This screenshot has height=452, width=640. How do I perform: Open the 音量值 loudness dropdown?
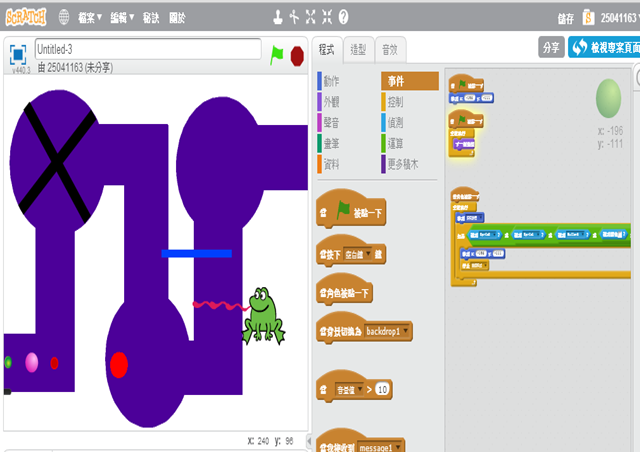tap(349, 390)
